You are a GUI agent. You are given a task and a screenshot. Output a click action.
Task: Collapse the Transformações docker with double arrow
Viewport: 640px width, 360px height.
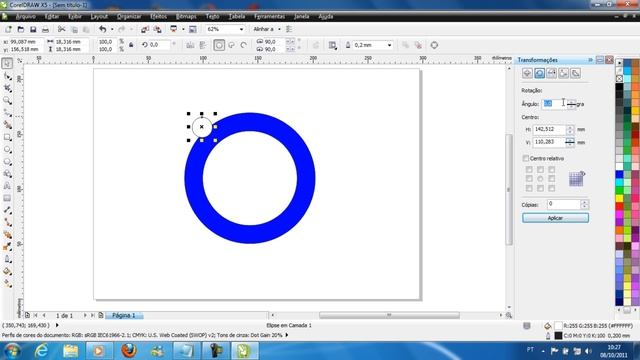point(590,60)
